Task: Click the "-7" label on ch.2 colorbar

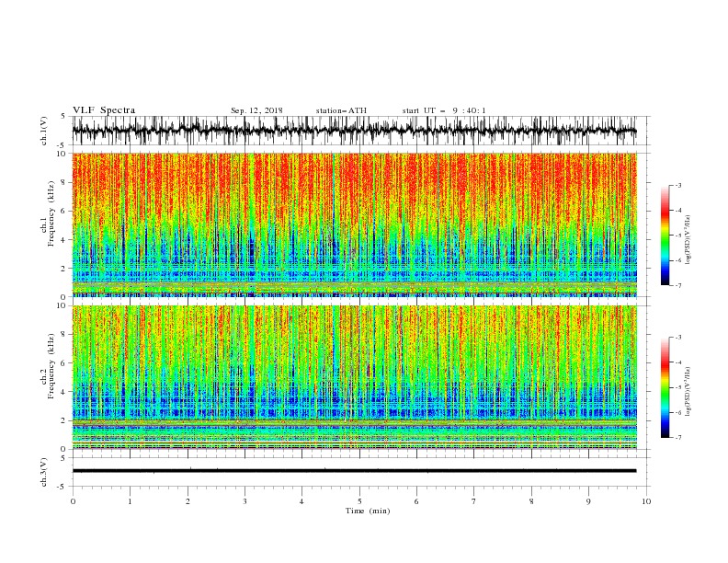Action: click(x=678, y=438)
